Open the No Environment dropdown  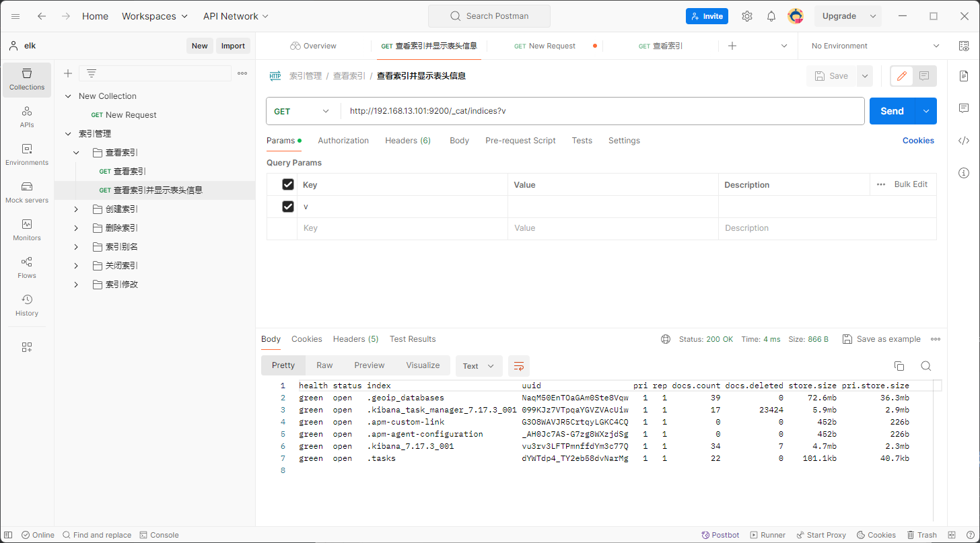(x=875, y=46)
